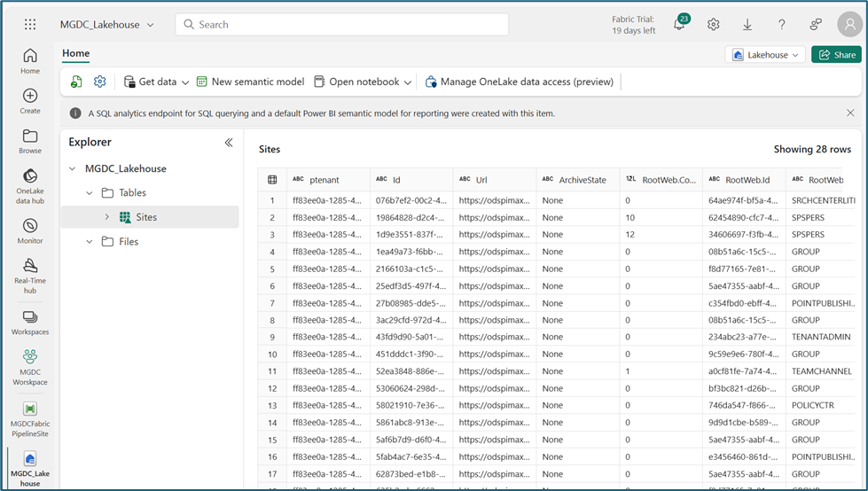Expand the Sites table chevron
868x491 pixels.
click(x=107, y=217)
